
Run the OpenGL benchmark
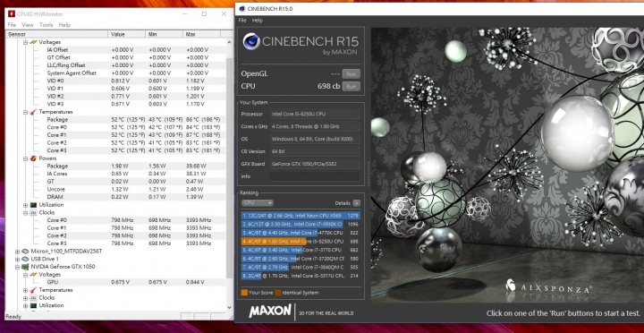click(x=352, y=74)
